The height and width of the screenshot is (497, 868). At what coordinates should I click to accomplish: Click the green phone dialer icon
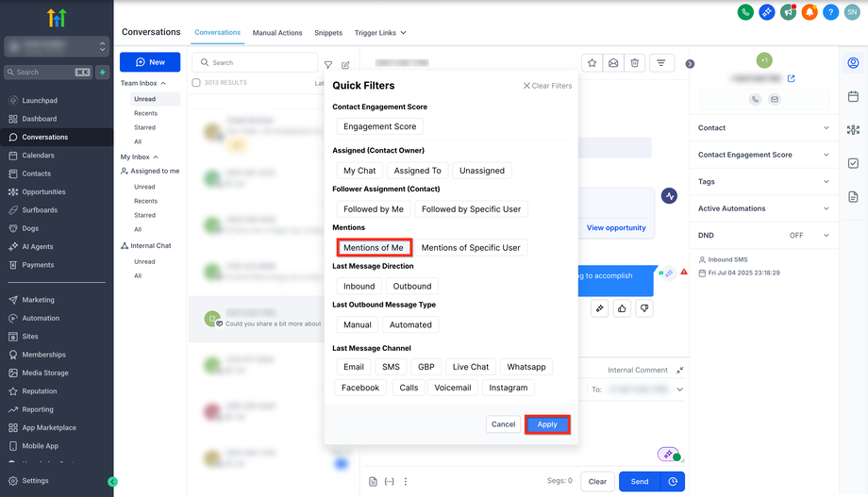(x=745, y=11)
